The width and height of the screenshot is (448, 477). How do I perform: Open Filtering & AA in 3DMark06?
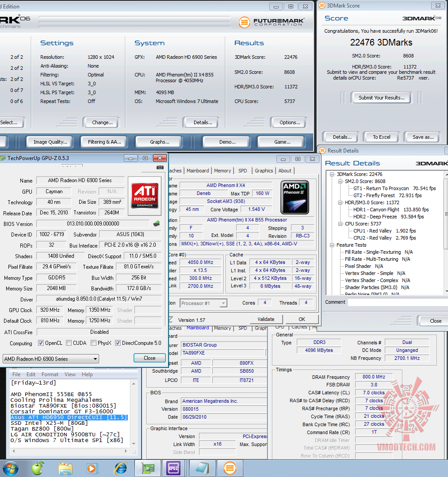point(104,142)
